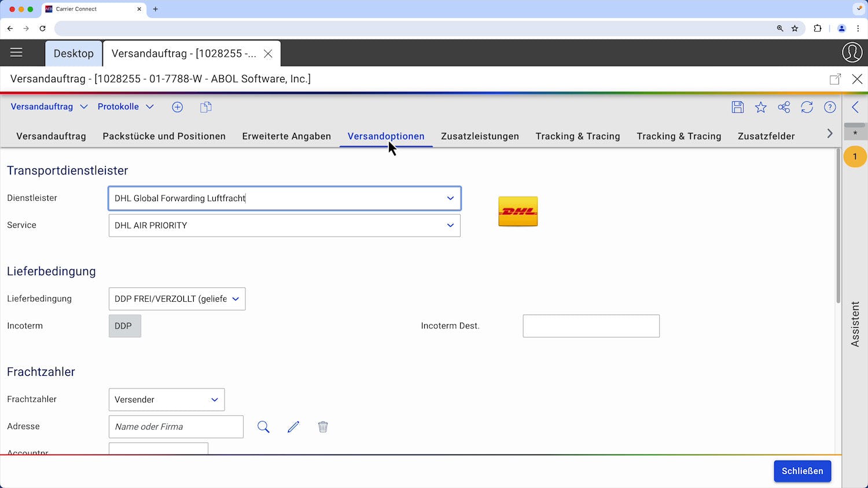Edit the address using the pencil icon
This screenshot has height=488, width=868.
tap(293, 426)
